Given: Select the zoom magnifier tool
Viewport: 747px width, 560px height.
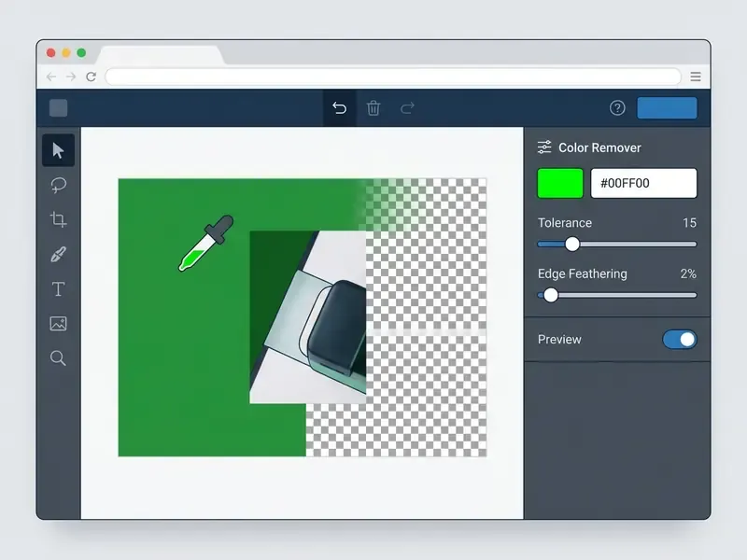Looking at the screenshot, I should [58, 358].
